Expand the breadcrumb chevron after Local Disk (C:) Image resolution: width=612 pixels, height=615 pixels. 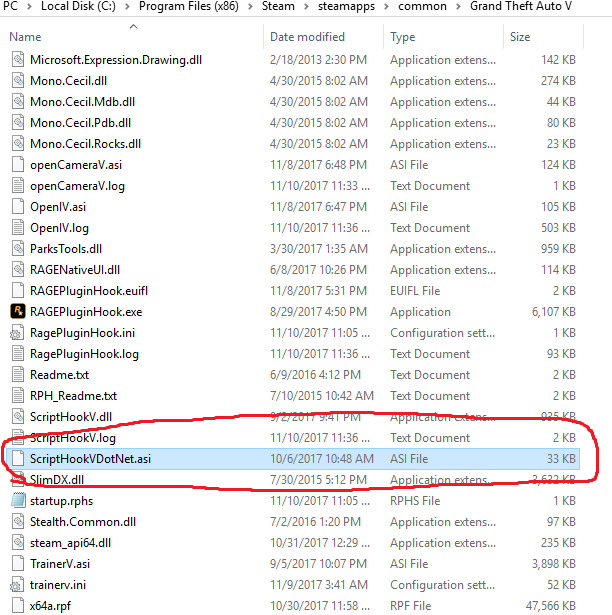click(127, 7)
